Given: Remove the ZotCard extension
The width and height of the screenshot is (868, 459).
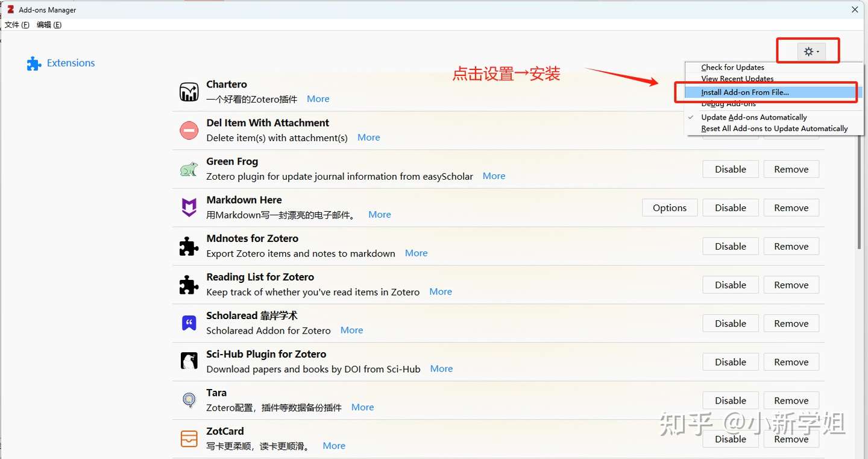Looking at the screenshot, I should pyautogui.click(x=791, y=439).
